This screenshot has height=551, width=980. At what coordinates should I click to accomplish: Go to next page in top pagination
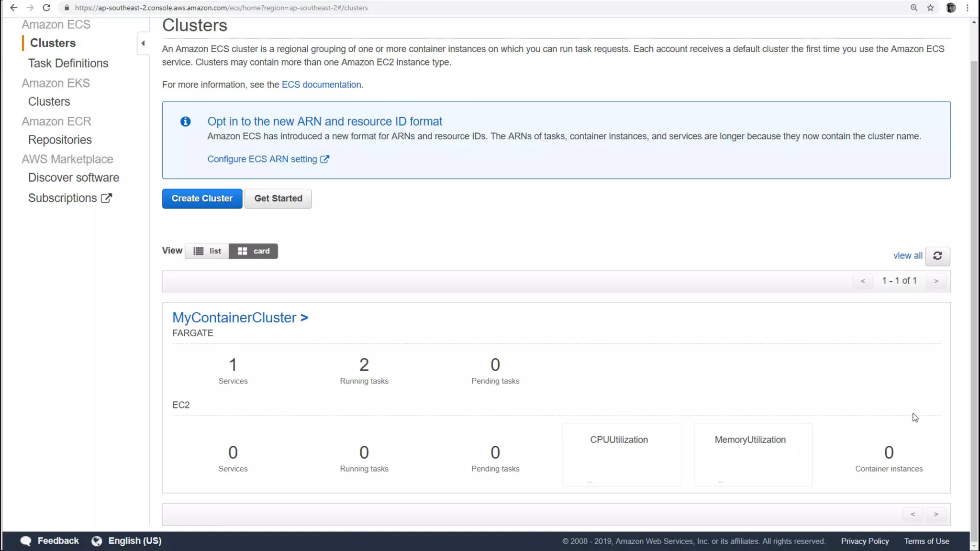coord(936,281)
